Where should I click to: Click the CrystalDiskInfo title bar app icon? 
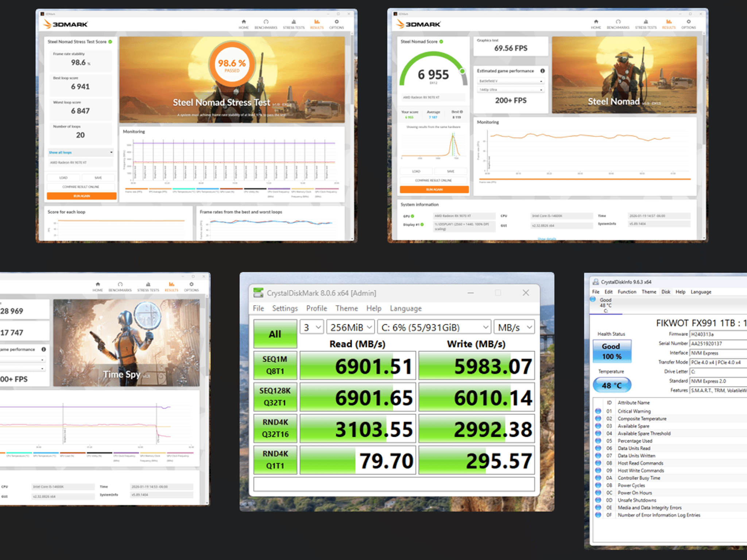tap(596, 282)
